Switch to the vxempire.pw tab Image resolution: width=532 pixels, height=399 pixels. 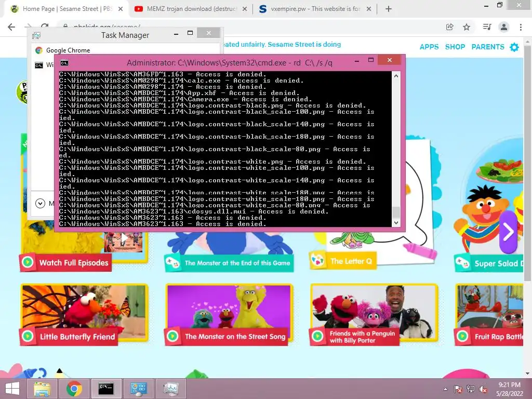[315, 9]
